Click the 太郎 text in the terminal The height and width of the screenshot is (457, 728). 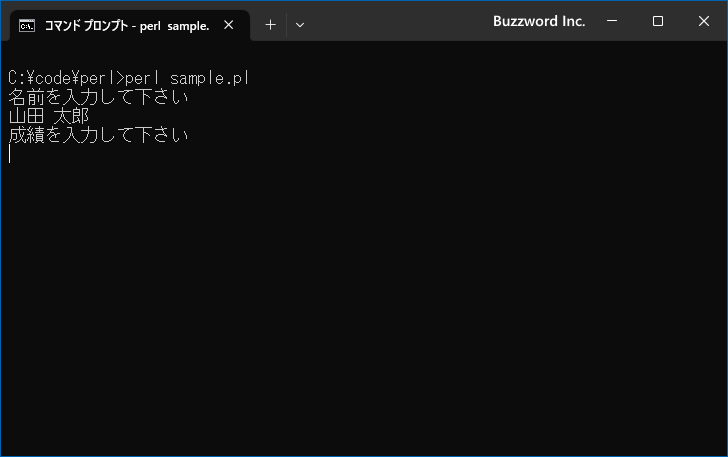(x=71, y=116)
